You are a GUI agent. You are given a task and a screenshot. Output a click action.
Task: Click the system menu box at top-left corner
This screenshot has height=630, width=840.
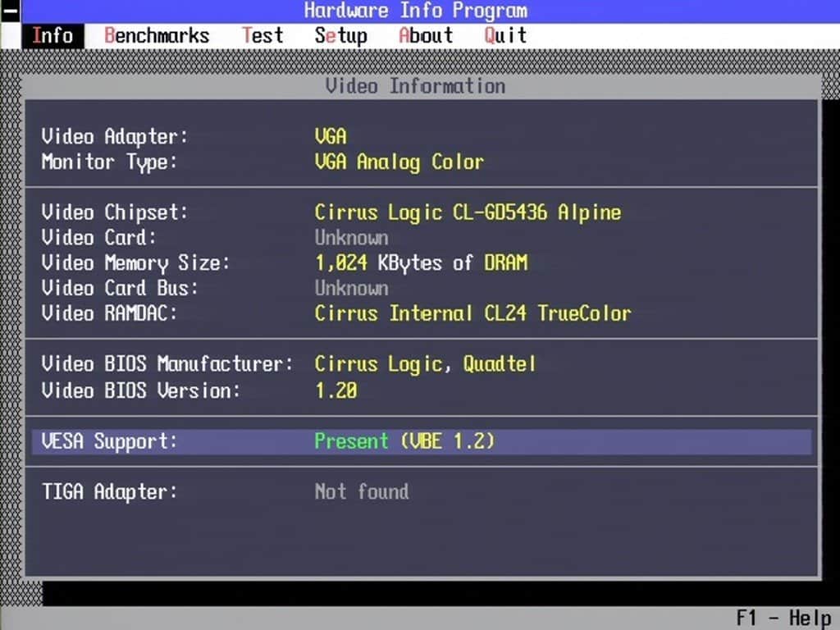[x=10, y=11]
